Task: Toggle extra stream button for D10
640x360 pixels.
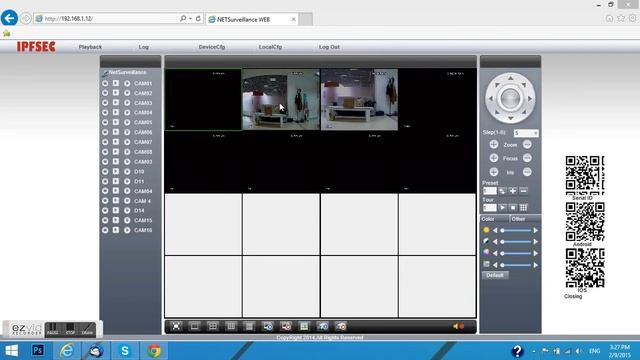Action: click(x=127, y=171)
